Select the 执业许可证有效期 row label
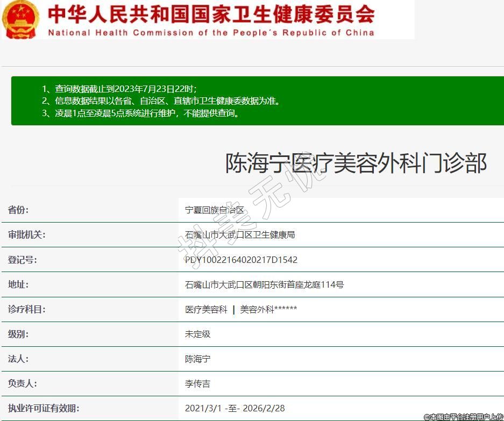Image resolution: width=504 pixels, height=421 pixels. 43,408
